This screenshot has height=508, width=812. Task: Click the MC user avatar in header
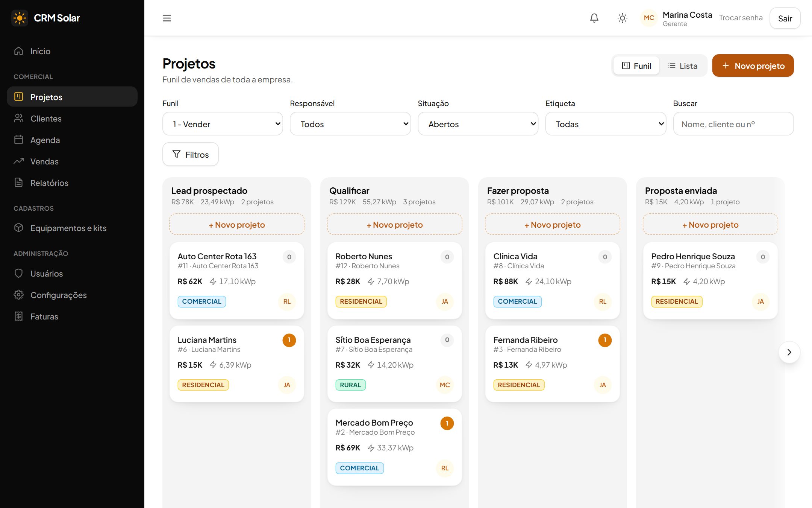coord(649,18)
